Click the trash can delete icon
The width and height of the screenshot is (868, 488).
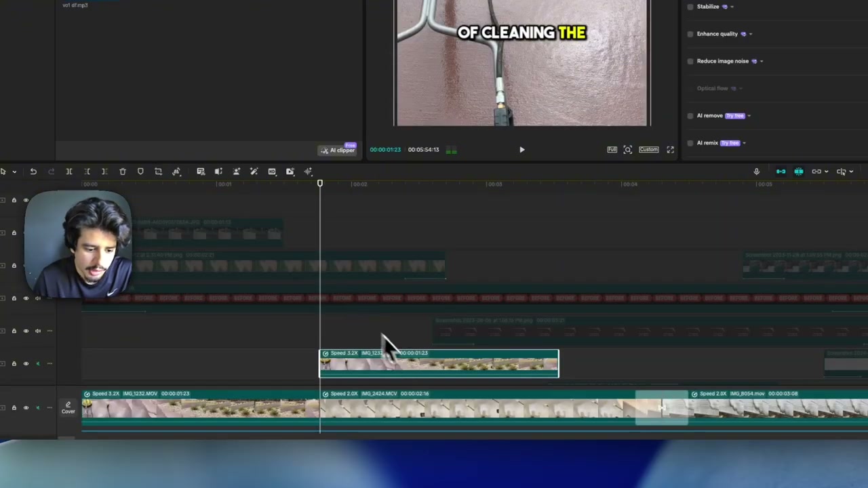pos(123,171)
